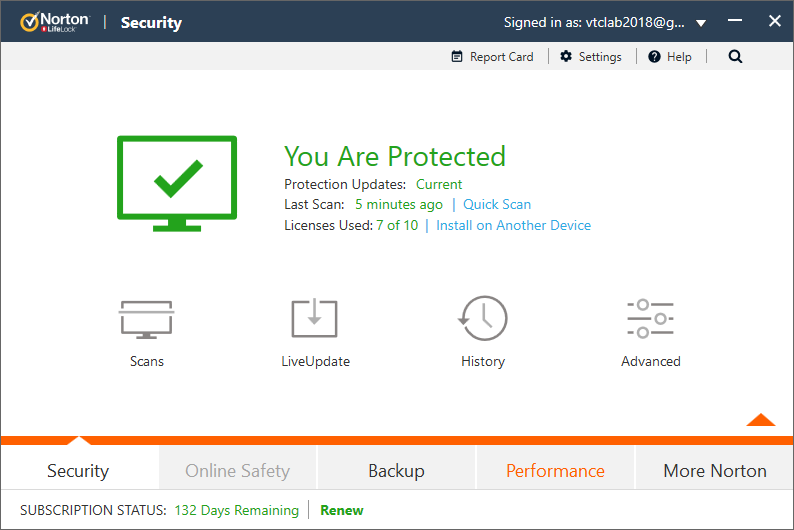Open the Report Card
The image size is (794, 530).
[493, 57]
